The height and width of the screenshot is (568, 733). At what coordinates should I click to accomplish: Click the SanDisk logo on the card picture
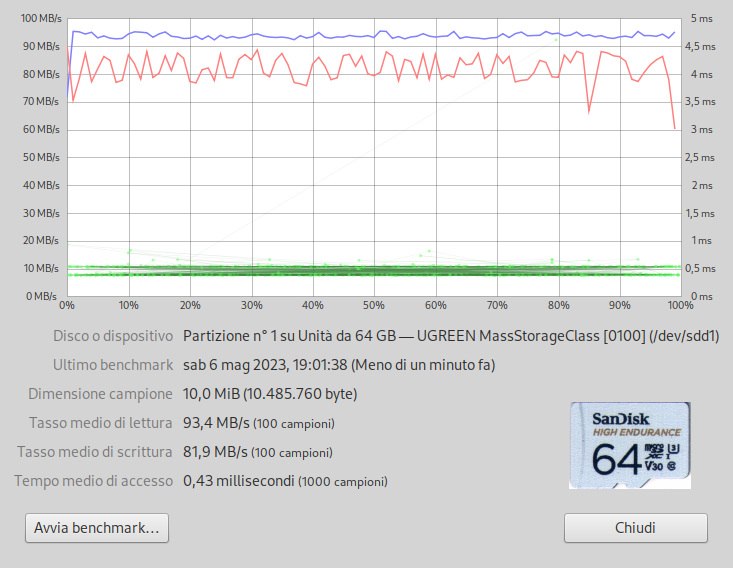[621, 418]
